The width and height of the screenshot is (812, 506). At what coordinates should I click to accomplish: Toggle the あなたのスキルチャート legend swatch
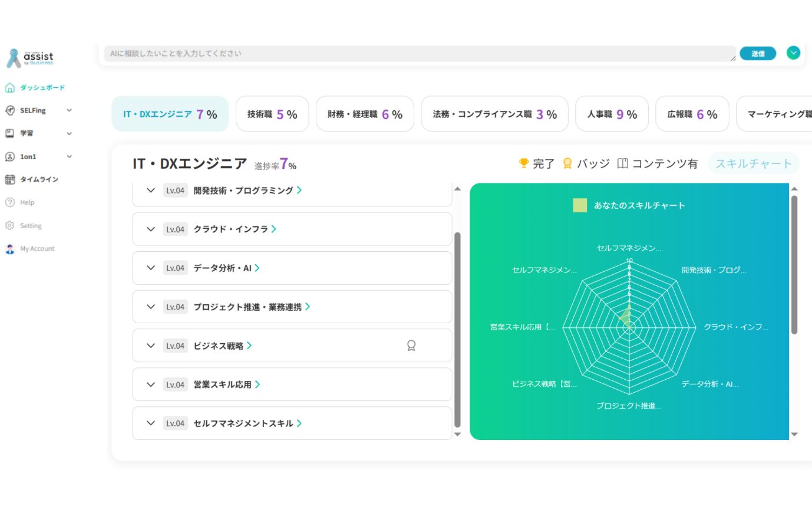point(580,206)
